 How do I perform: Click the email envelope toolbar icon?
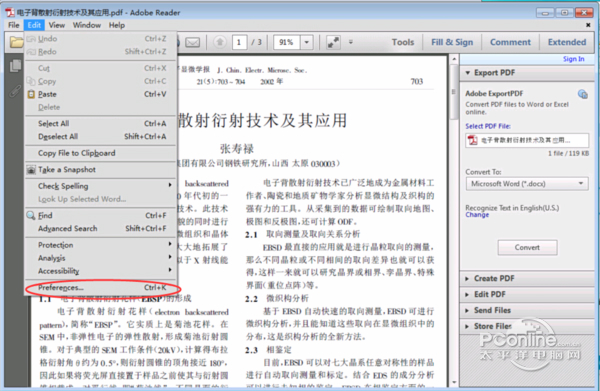point(192,42)
